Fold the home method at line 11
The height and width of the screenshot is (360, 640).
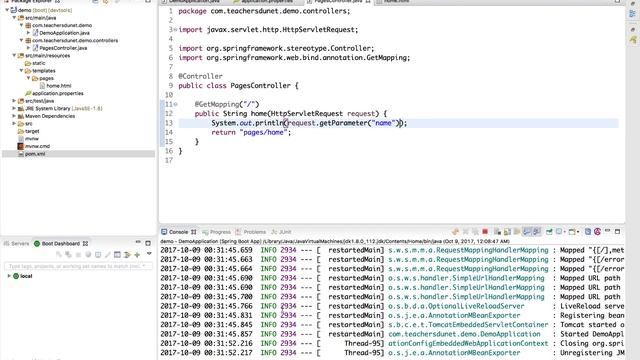point(175,104)
